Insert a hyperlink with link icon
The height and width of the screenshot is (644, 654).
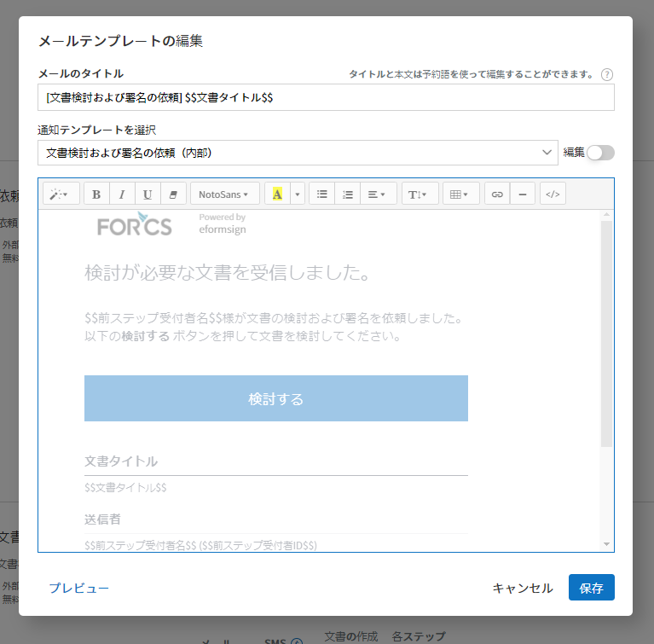point(497,194)
